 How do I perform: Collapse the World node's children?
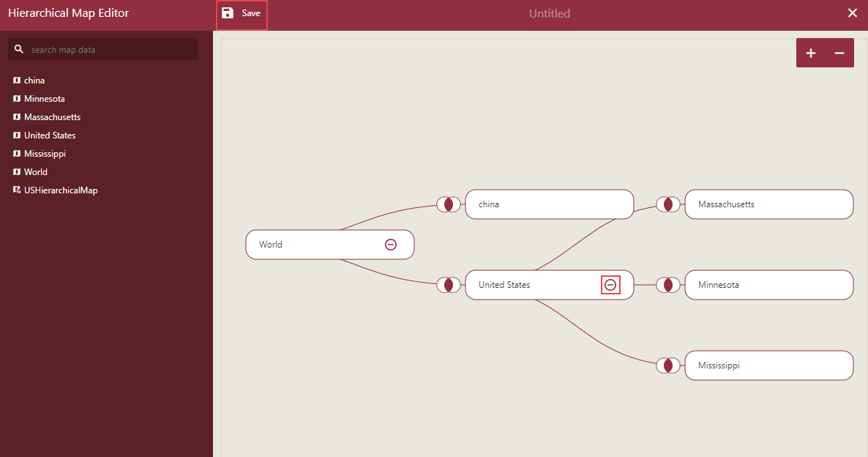pyautogui.click(x=391, y=244)
